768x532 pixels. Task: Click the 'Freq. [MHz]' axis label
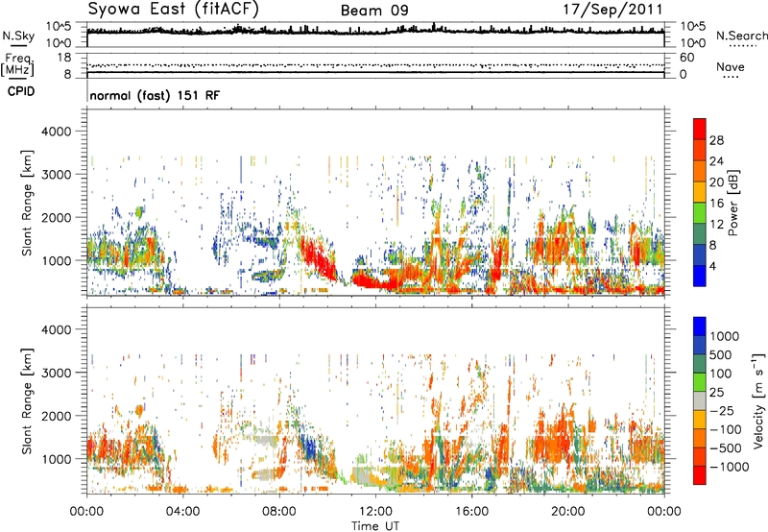pyautogui.click(x=17, y=65)
